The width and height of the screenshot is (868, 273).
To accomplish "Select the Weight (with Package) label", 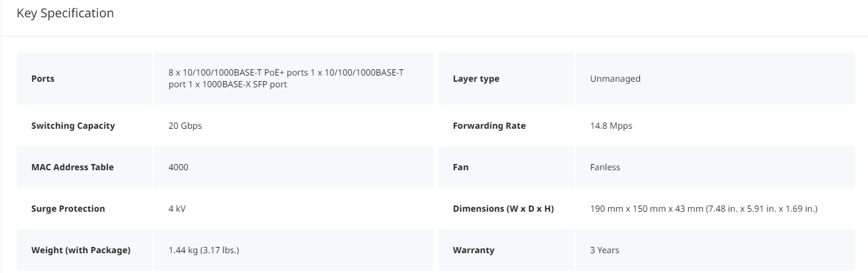I will [x=81, y=250].
